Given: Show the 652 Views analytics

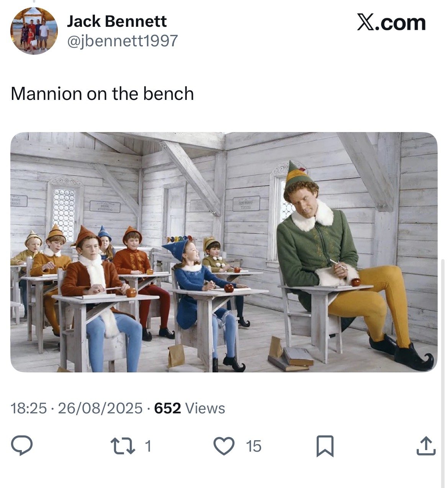Looking at the screenshot, I should 190,408.
